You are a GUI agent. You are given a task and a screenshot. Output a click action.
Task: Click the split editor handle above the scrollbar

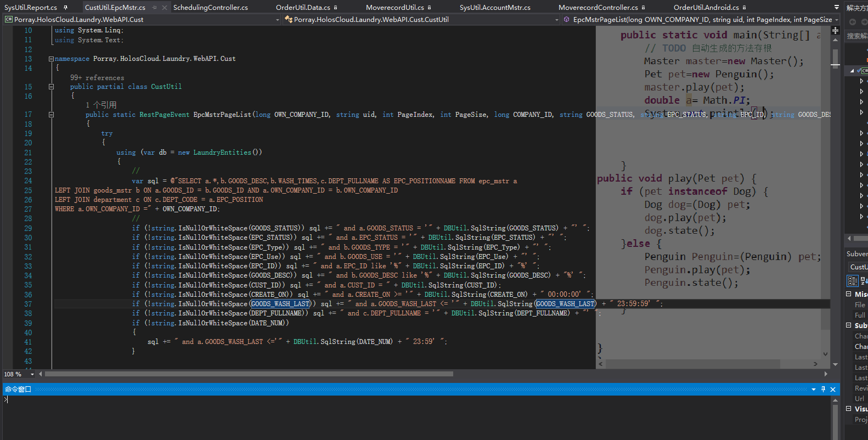[835, 31]
